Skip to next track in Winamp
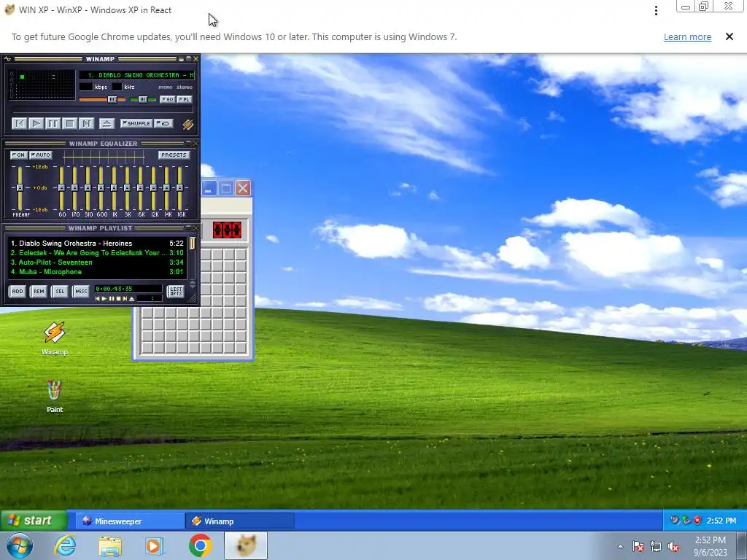The width and height of the screenshot is (747, 560). pos(86,124)
